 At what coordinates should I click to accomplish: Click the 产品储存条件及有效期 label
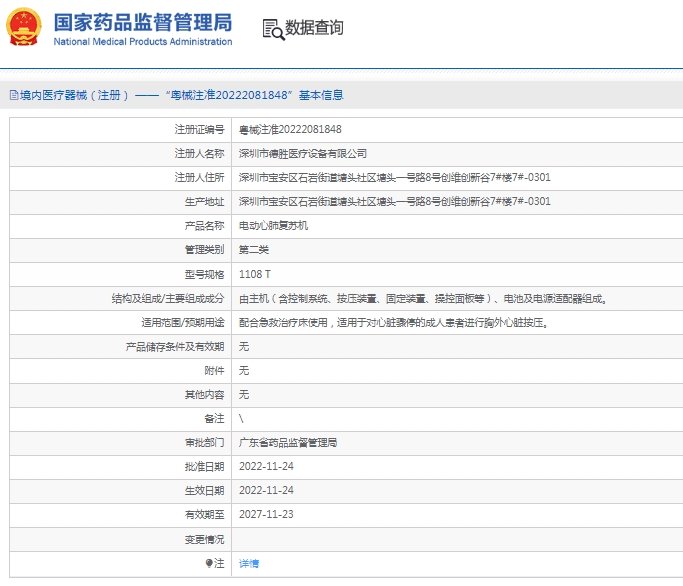pos(175,346)
